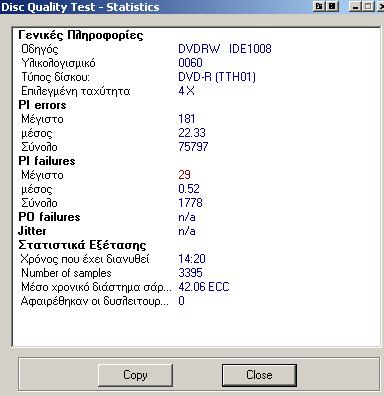Select the 'n/a' value beside PO failures

187,217
